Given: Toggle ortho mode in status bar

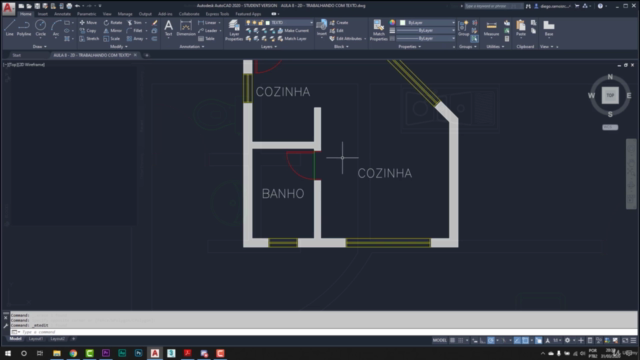Looking at the screenshot, I should click(482, 340).
